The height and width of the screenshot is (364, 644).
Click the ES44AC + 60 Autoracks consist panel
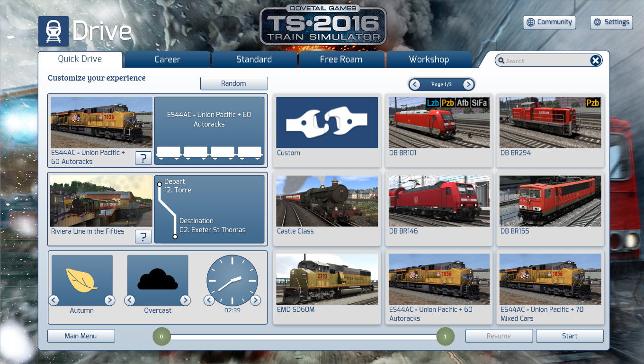coord(209,131)
